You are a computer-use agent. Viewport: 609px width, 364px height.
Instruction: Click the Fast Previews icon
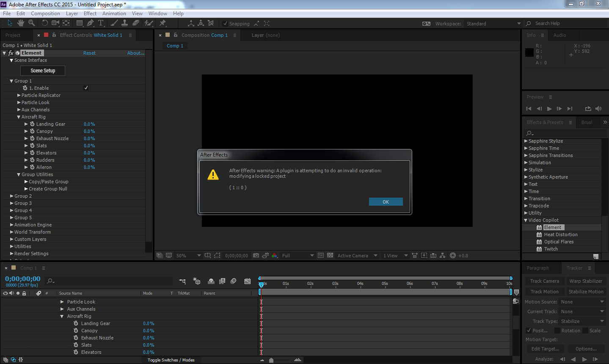[424, 256]
